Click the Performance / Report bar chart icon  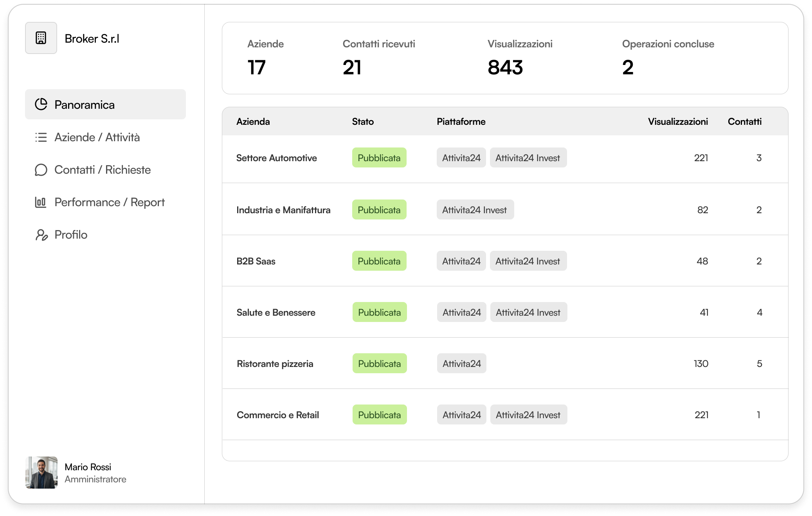tap(41, 202)
